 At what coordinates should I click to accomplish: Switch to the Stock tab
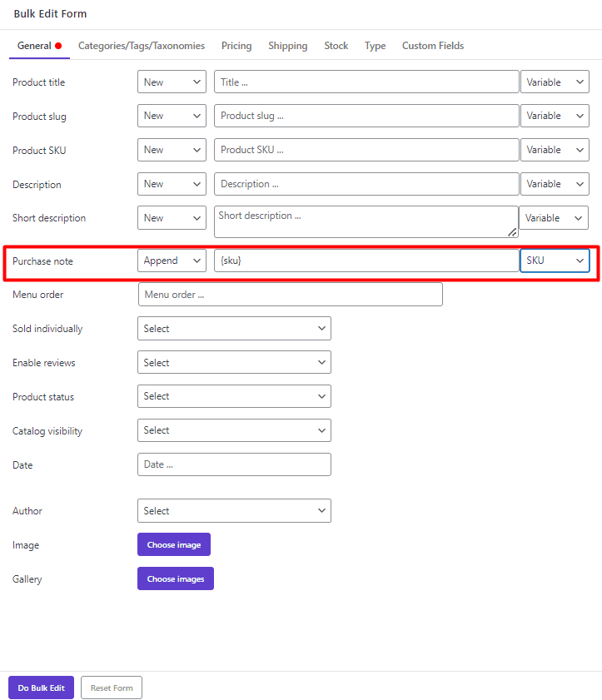pos(336,46)
